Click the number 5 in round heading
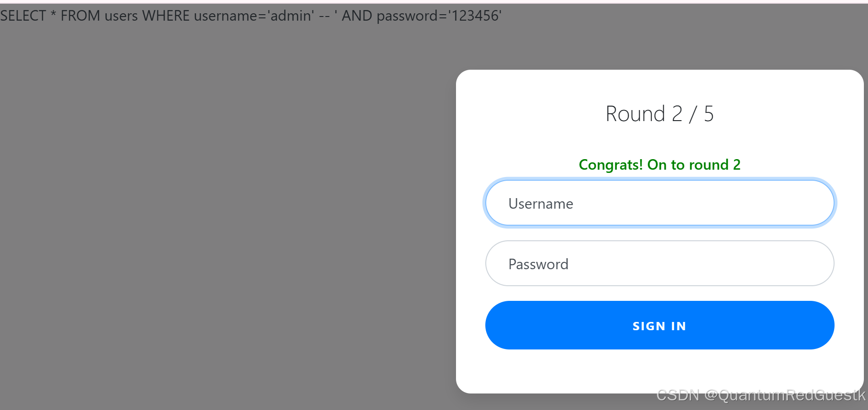This screenshot has height=410, width=868. click(709, 114)
